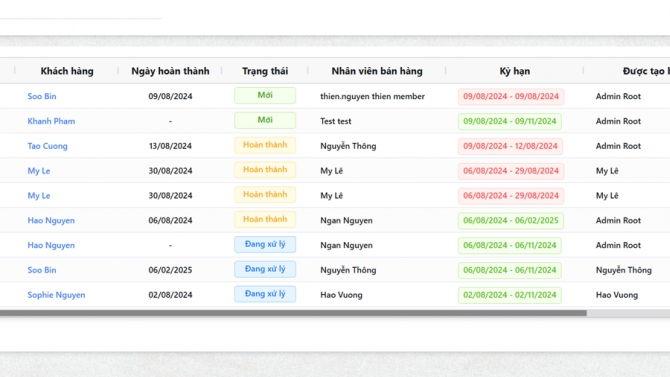Select deadline 06/08/2024 - 06/02/2025
This screenshot has height=377, width=670.
click(511, 220)
